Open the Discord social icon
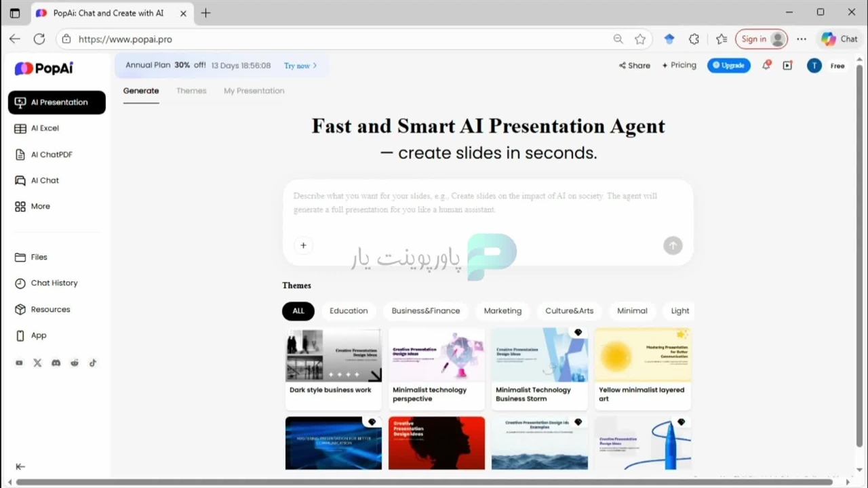The image size is (868, 488). tap(56, 363)
